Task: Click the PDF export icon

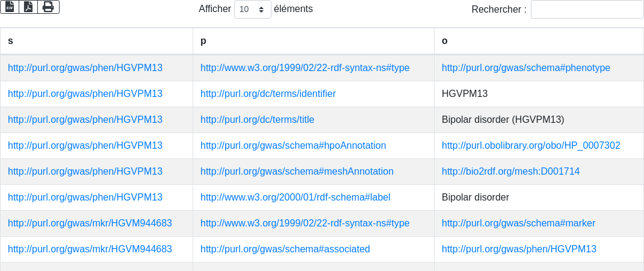Action: pos(28,7)
